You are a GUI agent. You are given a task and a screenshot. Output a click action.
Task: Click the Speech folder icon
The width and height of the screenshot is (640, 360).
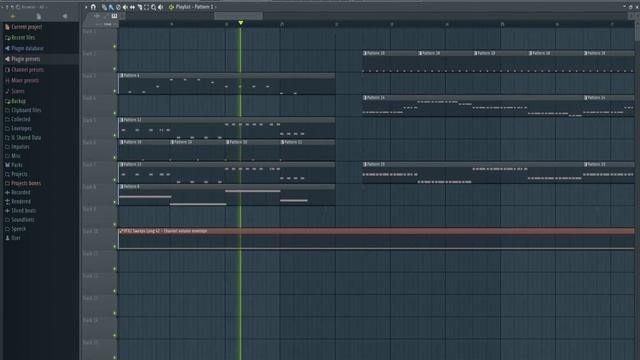(7, 229)
